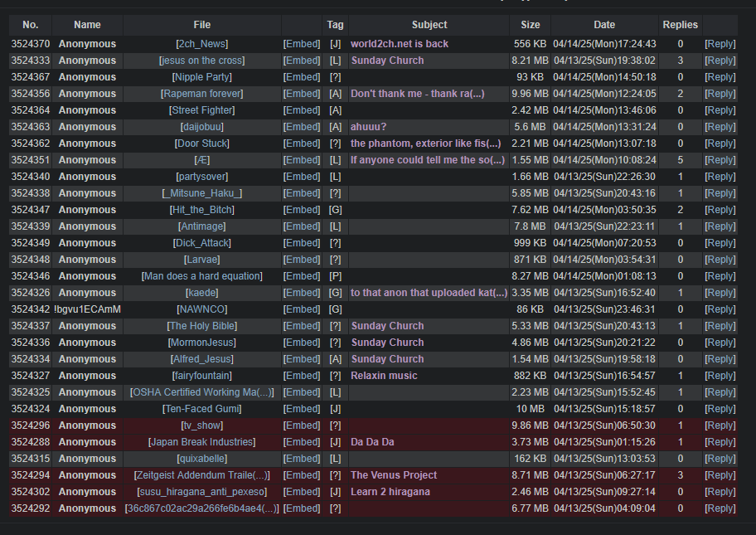
Task: Open the Rapeman forever file link
Action: 202,94
